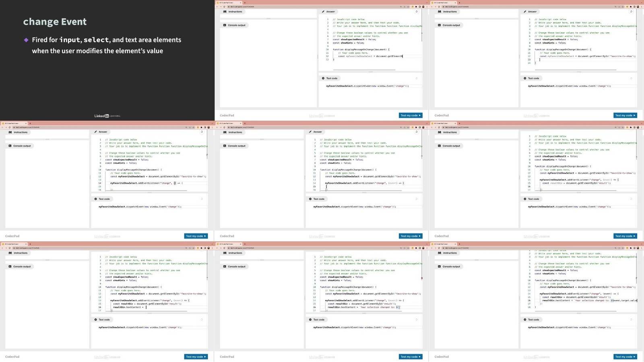Open Instructions beside the empty '${}' template code
The image size is (644, 362).
(x=233, y=253)
